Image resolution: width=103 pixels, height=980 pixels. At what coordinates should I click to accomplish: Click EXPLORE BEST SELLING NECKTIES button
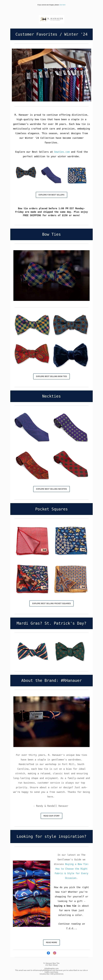pyautogui.click(x=51, y=489)
